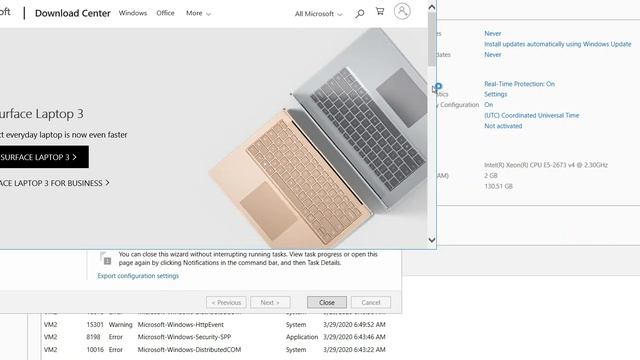Click the 'On' configuration link
Viewport: 640px width, 360px height.
[489, 105]
